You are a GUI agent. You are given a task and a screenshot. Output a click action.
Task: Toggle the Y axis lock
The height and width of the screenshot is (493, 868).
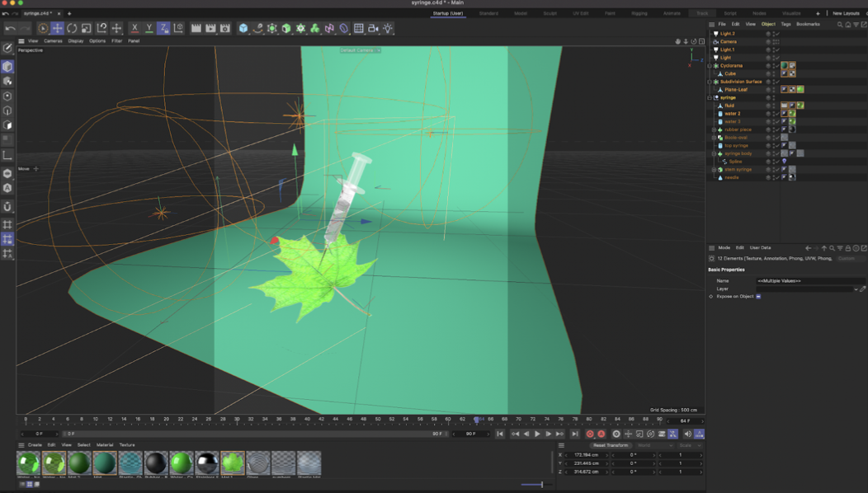click(149, 28)
